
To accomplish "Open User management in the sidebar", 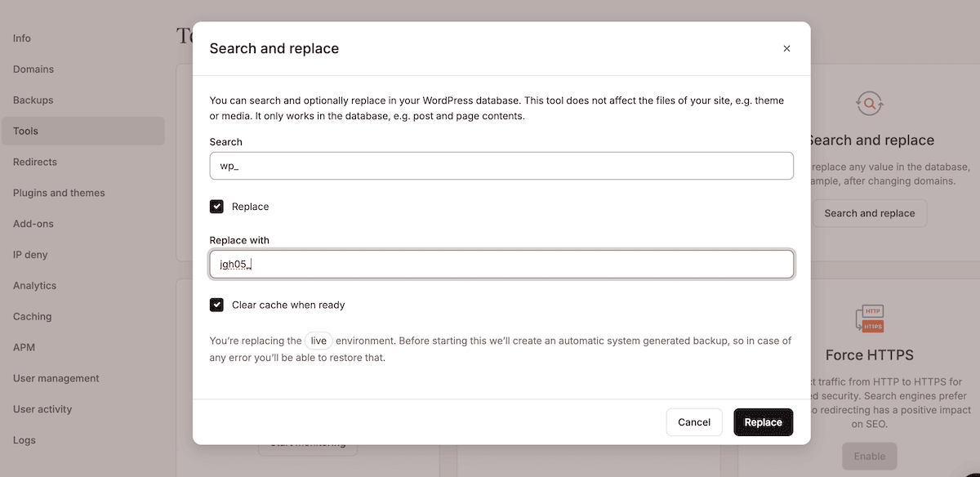I will click(56, 378).
